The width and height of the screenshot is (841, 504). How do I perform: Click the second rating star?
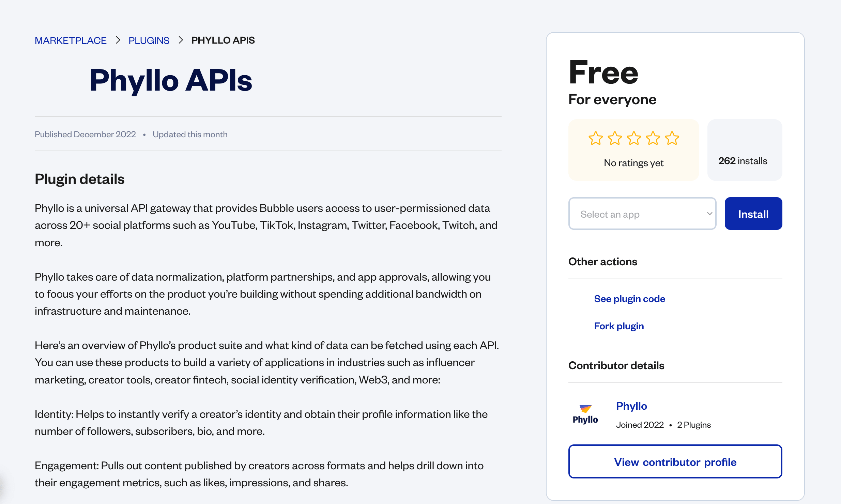(615, 138)
